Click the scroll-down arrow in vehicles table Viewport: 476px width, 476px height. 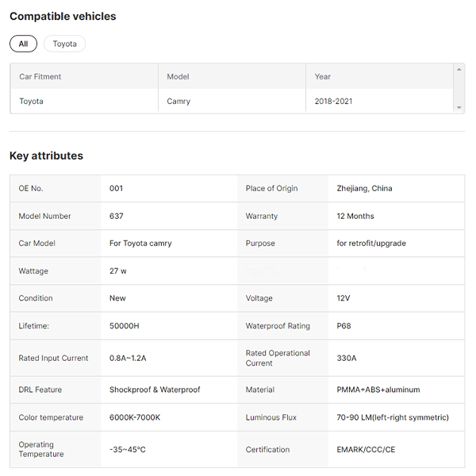(459, 107)
